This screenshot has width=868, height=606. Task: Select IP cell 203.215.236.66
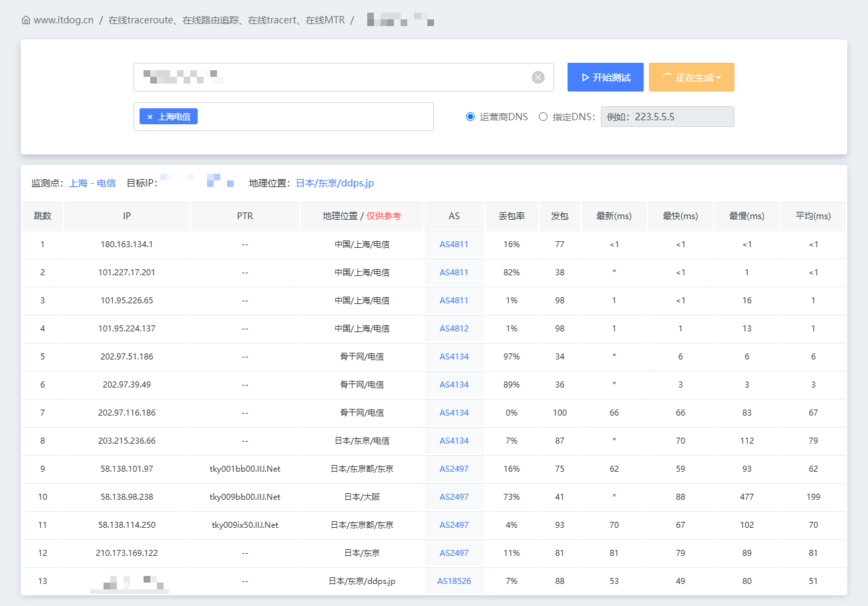(127, 441)
